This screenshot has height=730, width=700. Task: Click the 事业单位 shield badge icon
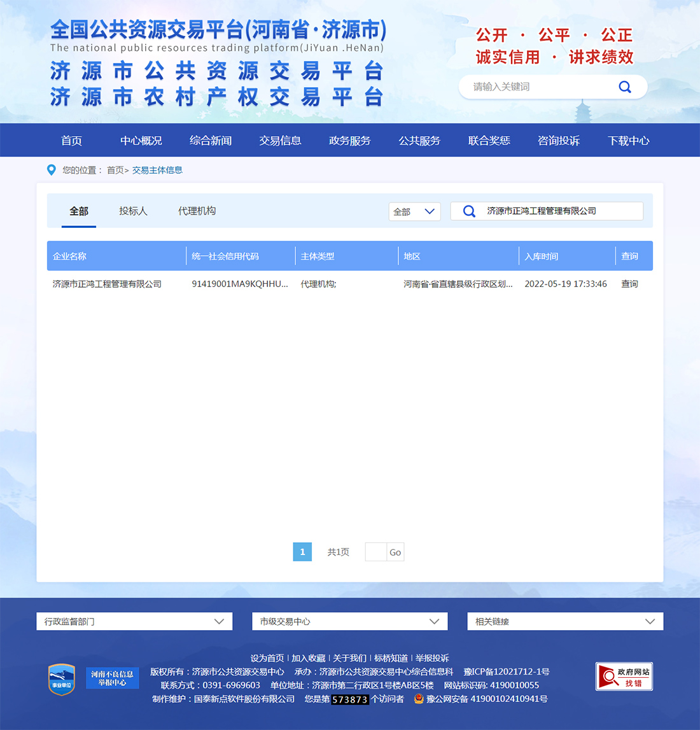click(62, 679)
